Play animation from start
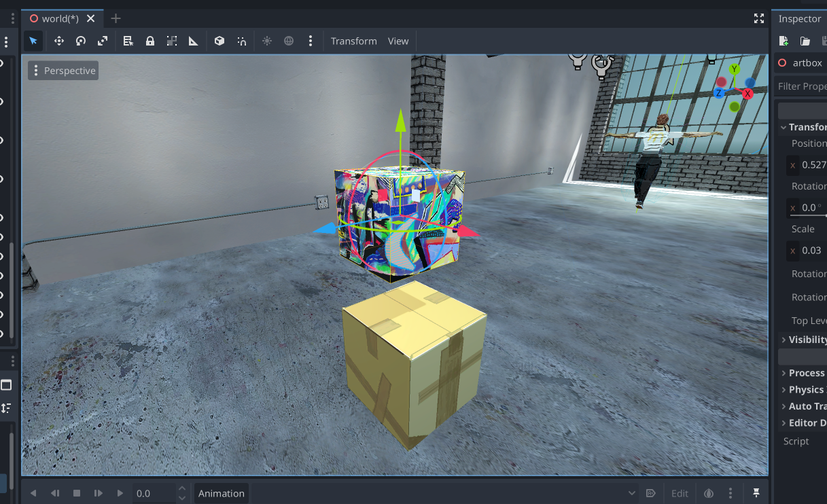This screenshot has width=827, height=504. click(x=99, y=493)
